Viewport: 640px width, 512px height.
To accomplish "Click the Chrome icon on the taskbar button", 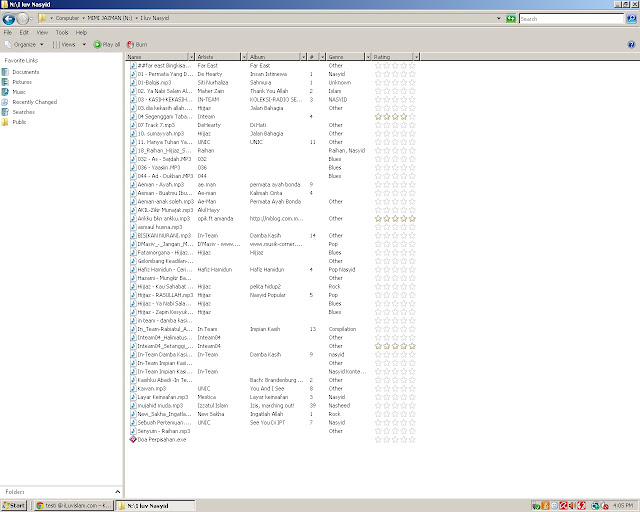I will (40, 505).
